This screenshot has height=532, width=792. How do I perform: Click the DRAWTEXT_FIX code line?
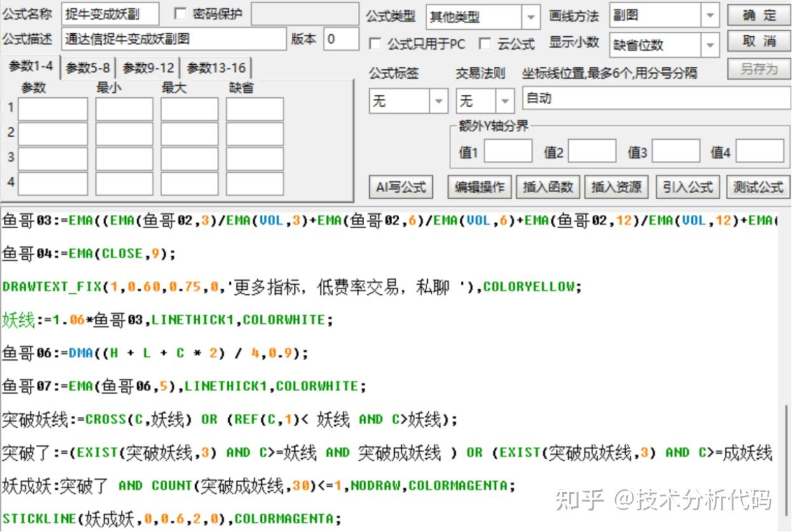(x=291, y=287)
